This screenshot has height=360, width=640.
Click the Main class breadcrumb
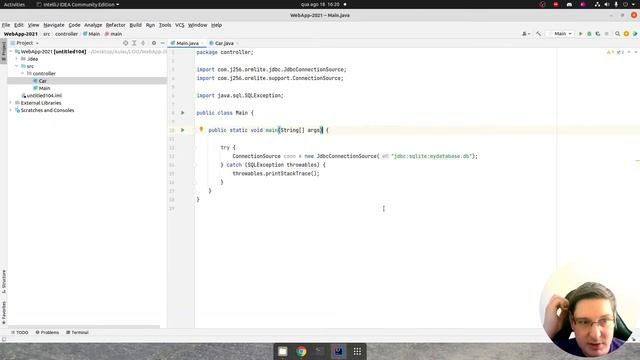[91, 34]
